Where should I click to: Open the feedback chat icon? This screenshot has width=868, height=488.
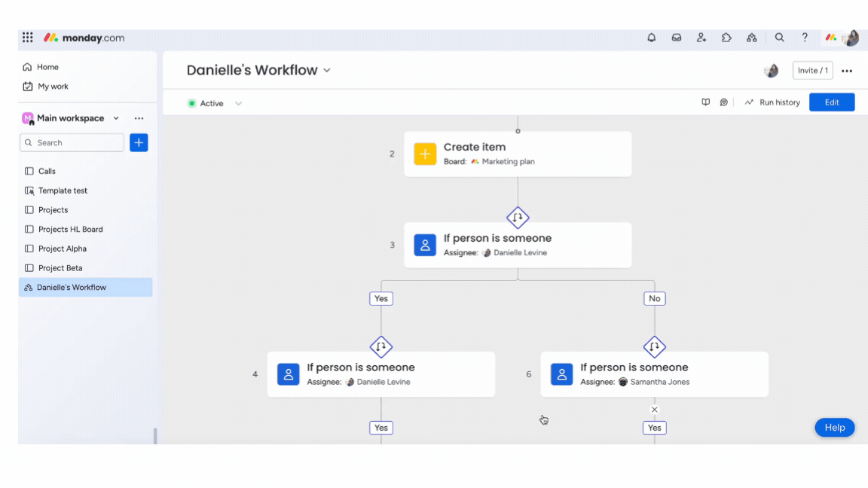[723, 102]
